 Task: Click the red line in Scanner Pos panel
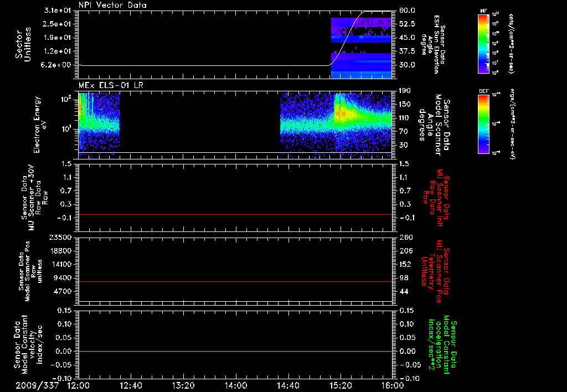(x=235, y=281)
